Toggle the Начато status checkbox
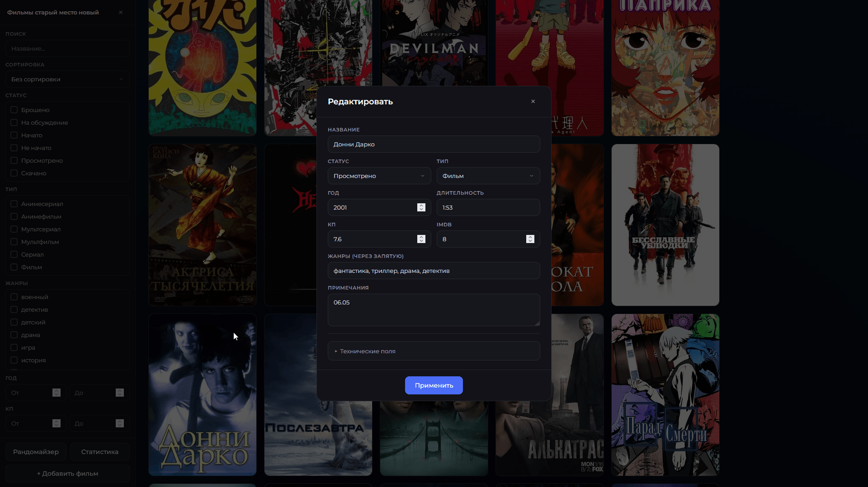 pyautogui.click(x=14, y=135)
